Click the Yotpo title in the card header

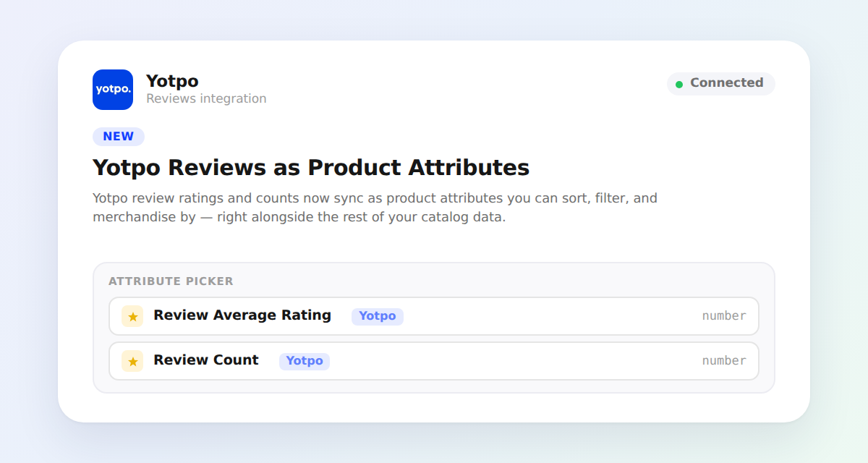click(x=172, y=81)
